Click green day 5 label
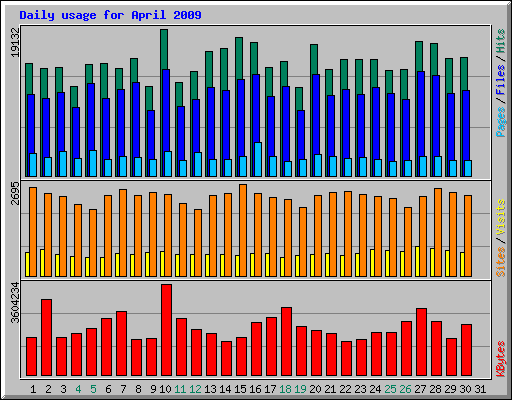This screenshot has height=400, width=512. tap(93, 389)
